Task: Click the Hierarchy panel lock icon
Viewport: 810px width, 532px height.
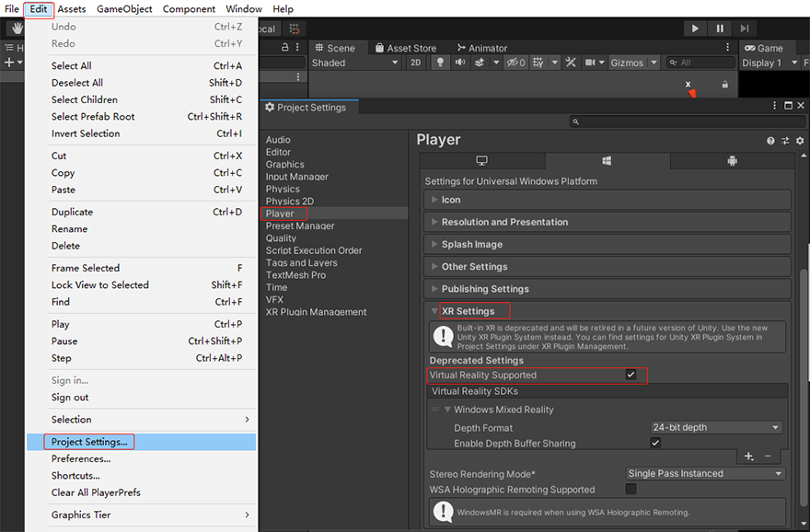Action: [x=284, y=47]
